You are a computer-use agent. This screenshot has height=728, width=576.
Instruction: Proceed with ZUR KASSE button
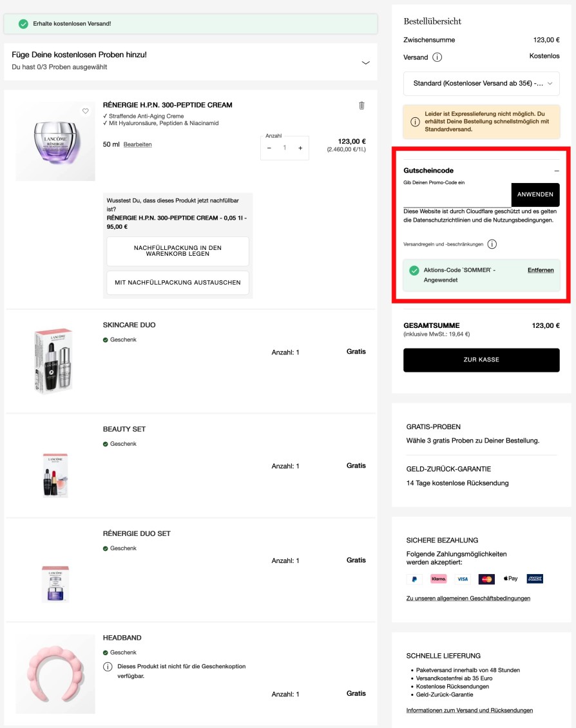(481, 360)
